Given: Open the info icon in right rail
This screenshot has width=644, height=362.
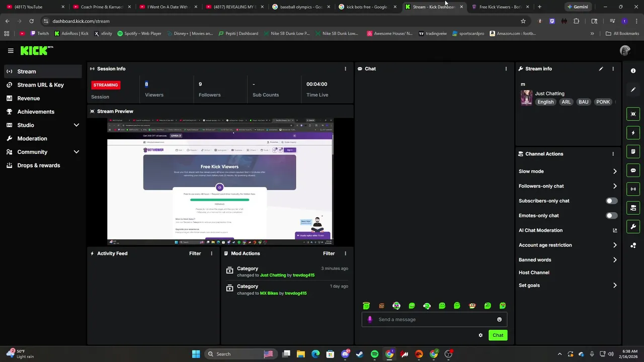Looking at the screenshot, I should pyautogui.click(x=633, y=71).
